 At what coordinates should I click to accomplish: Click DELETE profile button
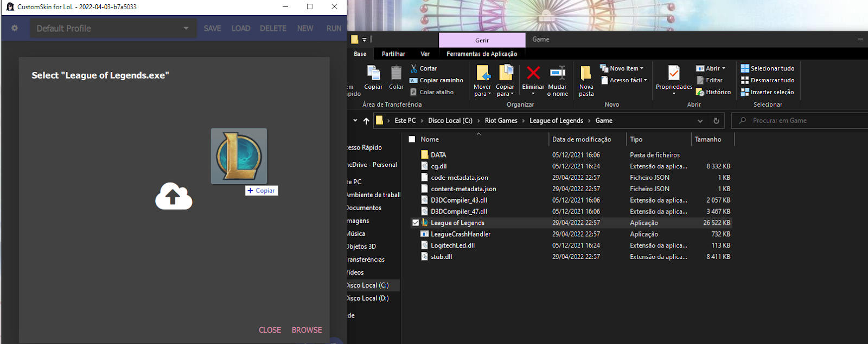pyautogui.click(x=273, y=28)
